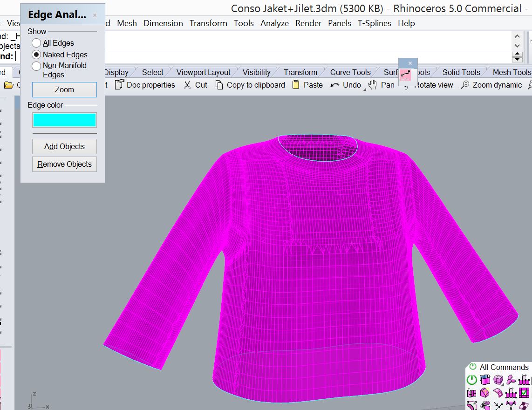Click extrude face icon in second palette row

click(511, 393)
